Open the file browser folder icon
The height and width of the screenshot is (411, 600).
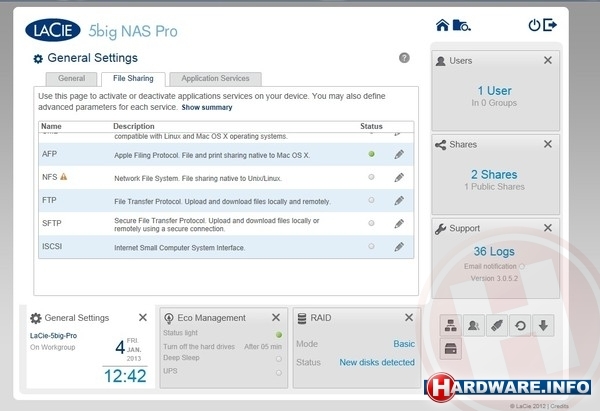[461, 25]
